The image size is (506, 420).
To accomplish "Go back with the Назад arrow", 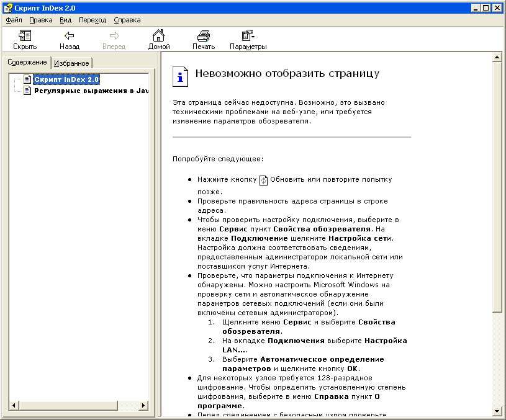I will [69, 35].
